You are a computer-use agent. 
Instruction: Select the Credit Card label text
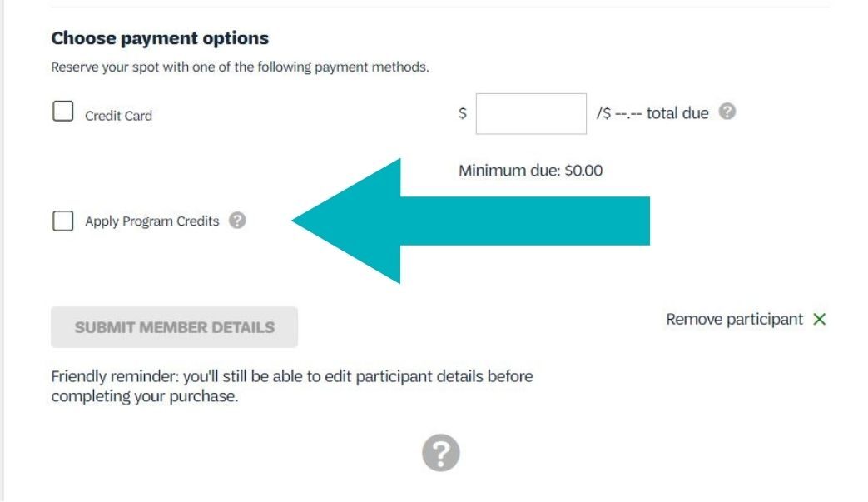tap(118, 116)
